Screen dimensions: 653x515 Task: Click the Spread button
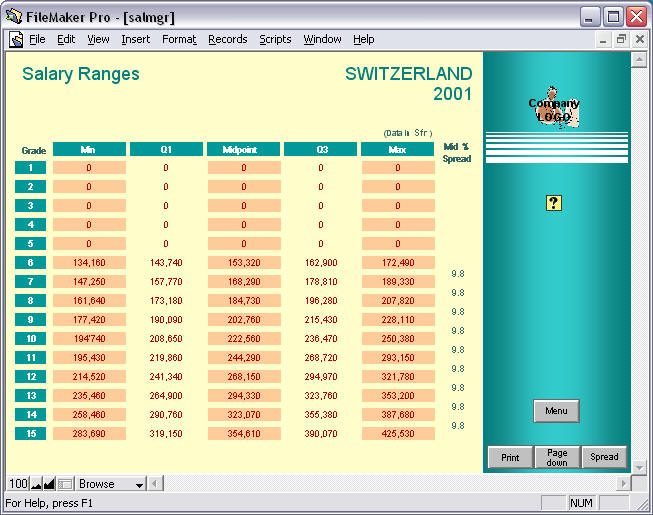click(604, 457)
